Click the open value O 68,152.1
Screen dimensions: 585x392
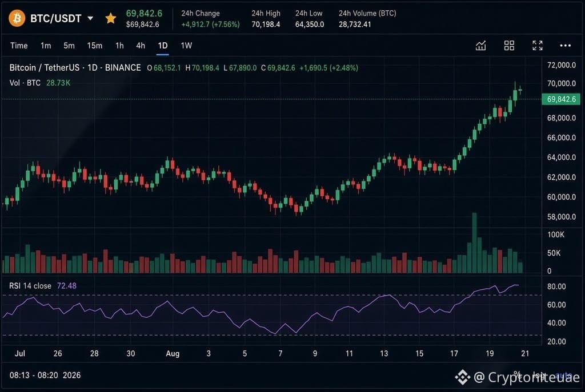[x=164, y=68]
